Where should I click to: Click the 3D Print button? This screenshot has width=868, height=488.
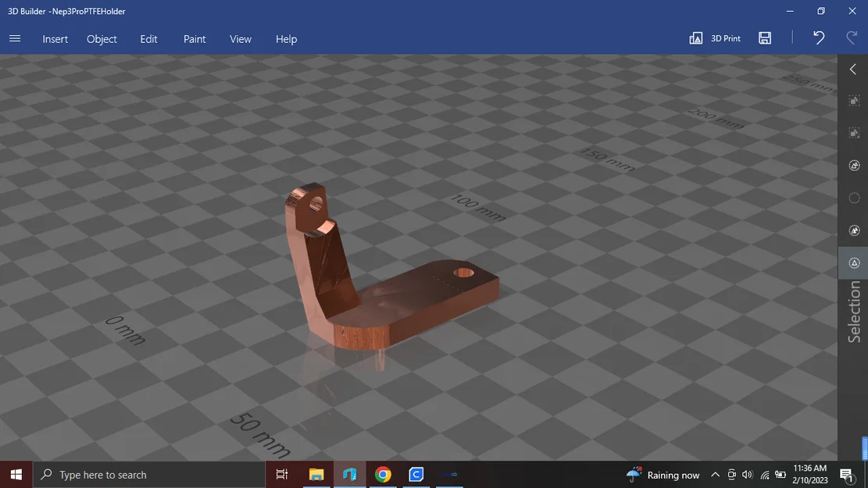click(715, 38)
